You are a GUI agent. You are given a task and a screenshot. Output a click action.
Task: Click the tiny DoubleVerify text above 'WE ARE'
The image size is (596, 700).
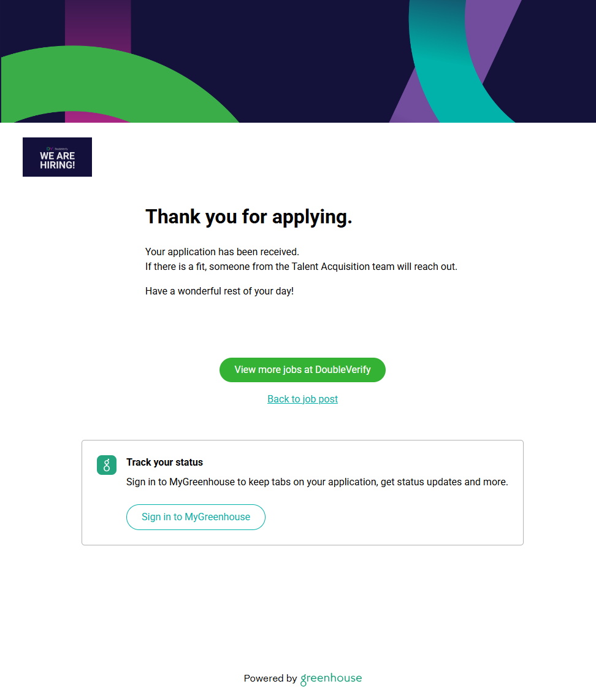[x=61, y=148]
